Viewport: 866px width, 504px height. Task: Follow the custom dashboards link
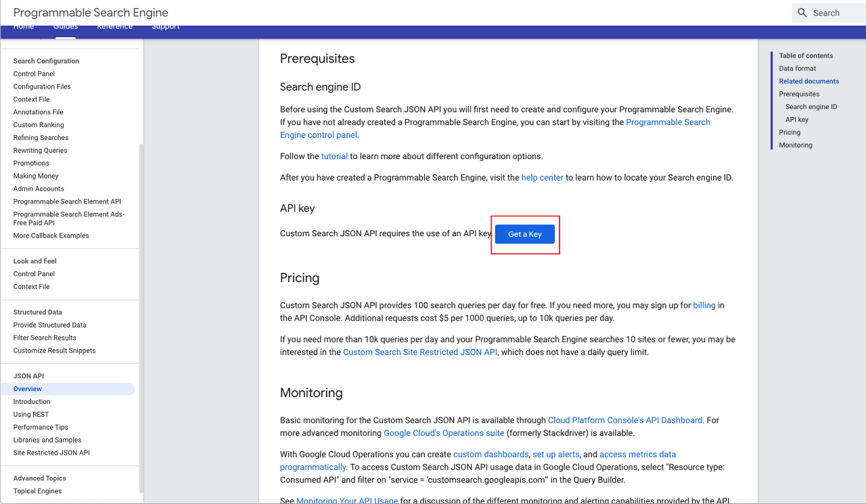pos(491,455)
